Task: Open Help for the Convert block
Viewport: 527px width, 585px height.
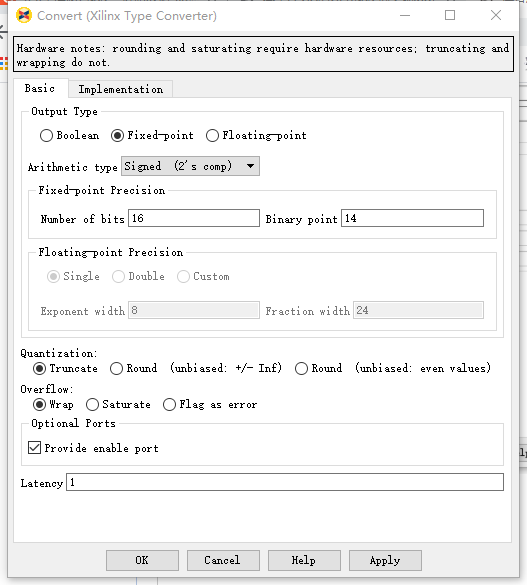Action: click(304, 560)
